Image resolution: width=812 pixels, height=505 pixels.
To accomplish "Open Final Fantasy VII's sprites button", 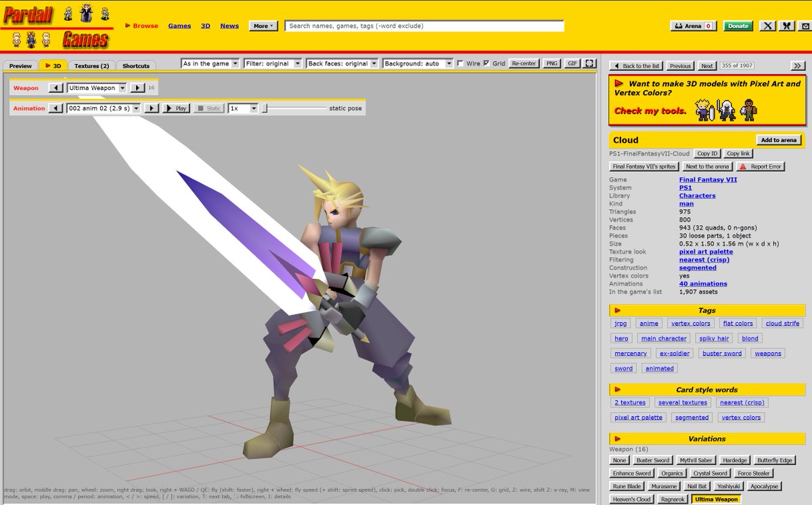I will pos(644,166).
